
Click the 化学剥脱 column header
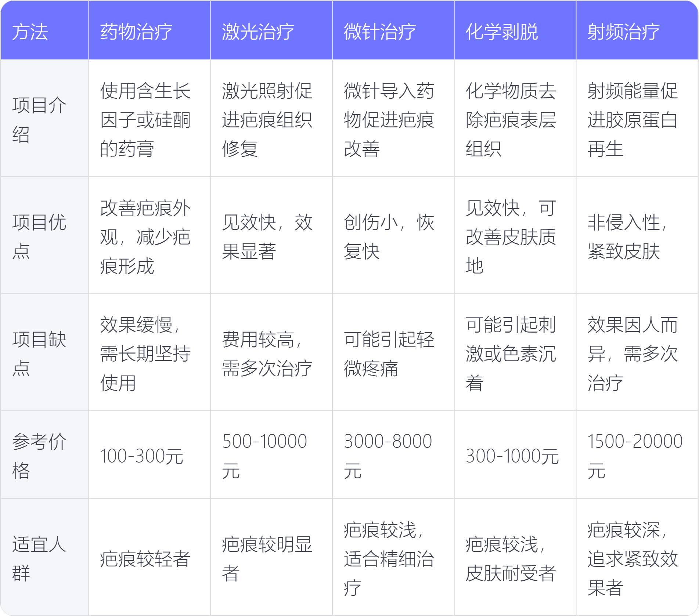(502, 32)
